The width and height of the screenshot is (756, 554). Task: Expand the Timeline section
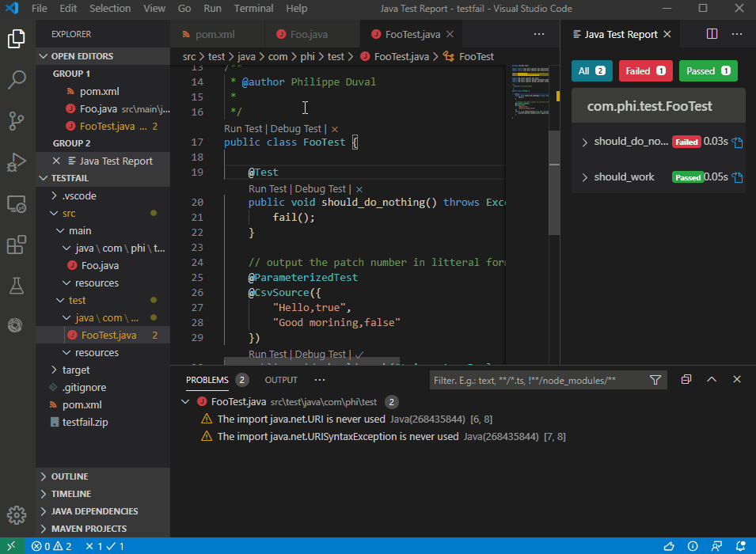click(x=103, y=494)
